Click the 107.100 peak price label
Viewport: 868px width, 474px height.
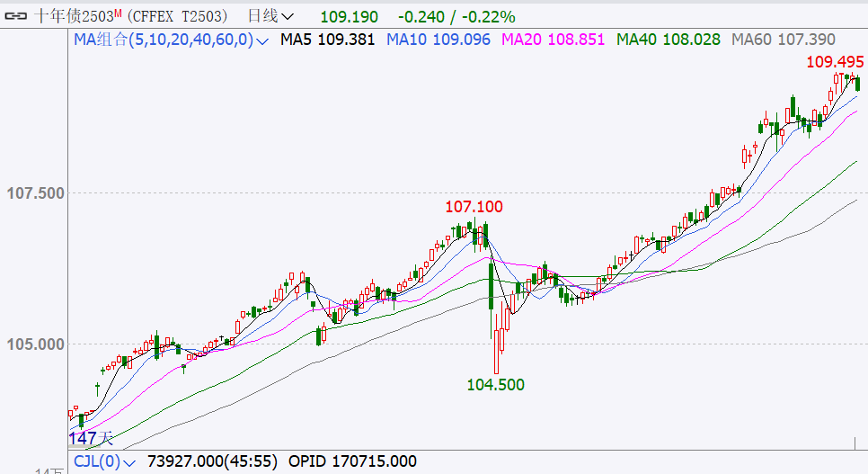pos(474,208)
